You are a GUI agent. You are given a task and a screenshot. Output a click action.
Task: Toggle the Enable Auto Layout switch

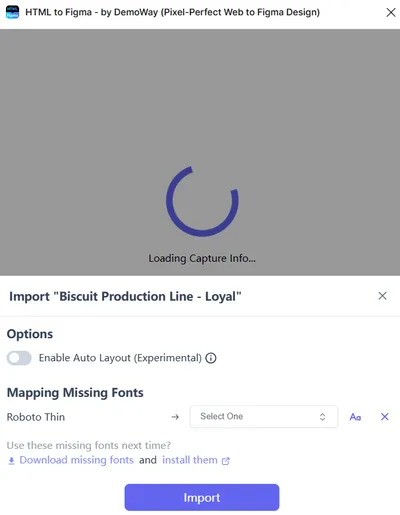click(19, 358)
